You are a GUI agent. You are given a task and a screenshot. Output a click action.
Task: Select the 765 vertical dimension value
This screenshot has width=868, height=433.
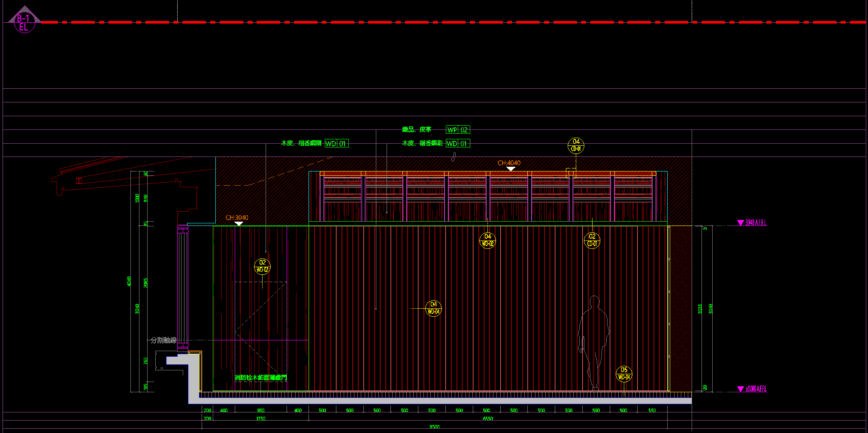coord(145,361)
